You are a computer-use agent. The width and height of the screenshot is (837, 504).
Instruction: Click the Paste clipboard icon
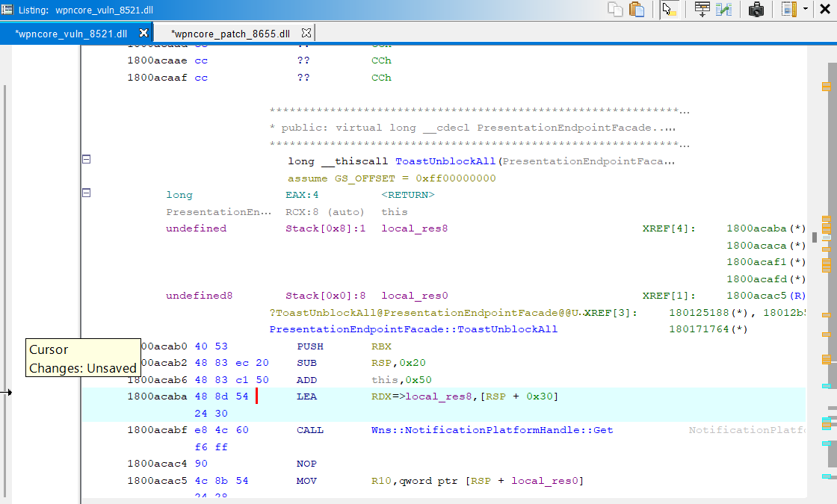point(637,10)
